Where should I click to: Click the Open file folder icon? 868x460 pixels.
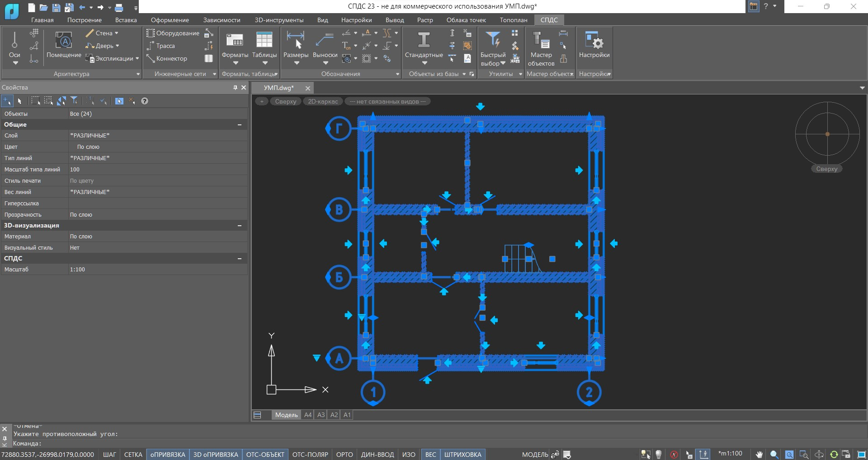pos(43,7)
